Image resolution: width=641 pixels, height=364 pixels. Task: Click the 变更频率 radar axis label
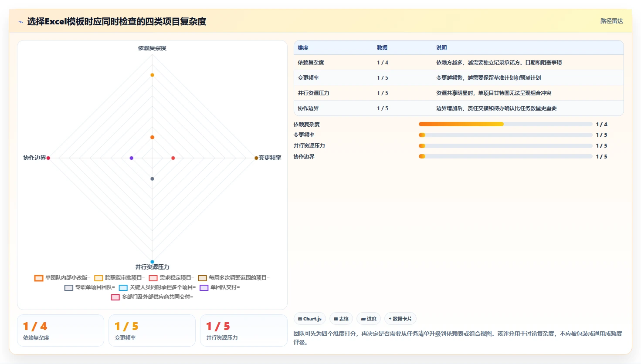tap(270, 158)
